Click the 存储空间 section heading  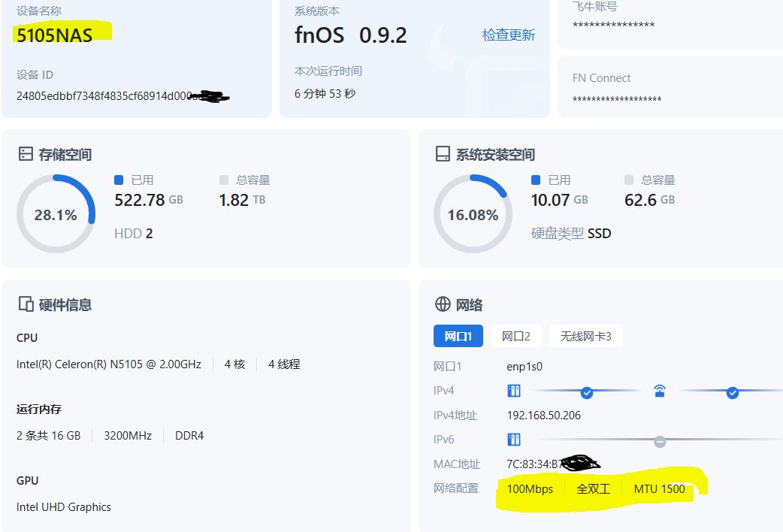(x=65, y=155)
